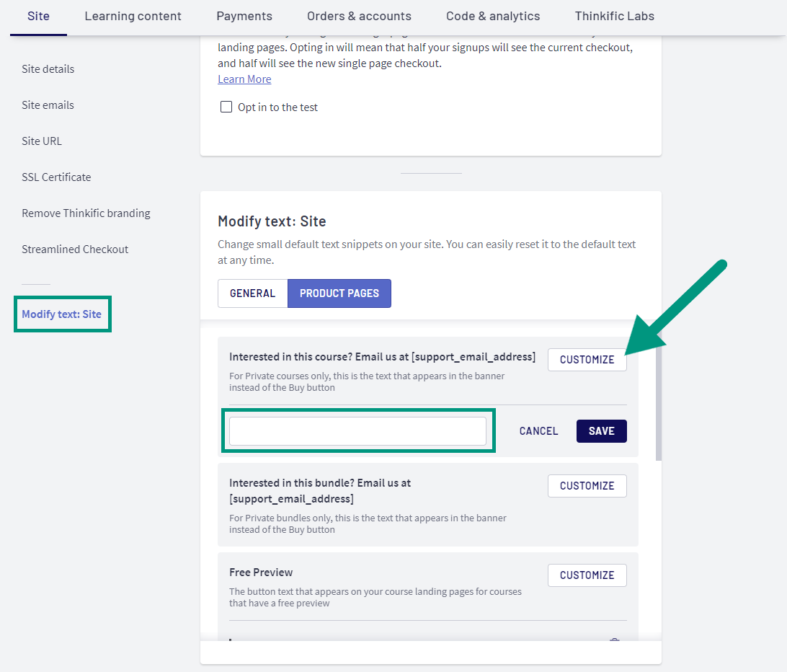
Task: Save the customized banner text
Action: (x=601, y=430)
